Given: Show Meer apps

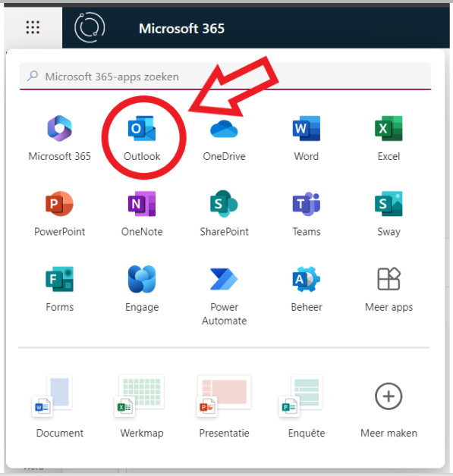Looking at the screenshot, I should 389,289.
